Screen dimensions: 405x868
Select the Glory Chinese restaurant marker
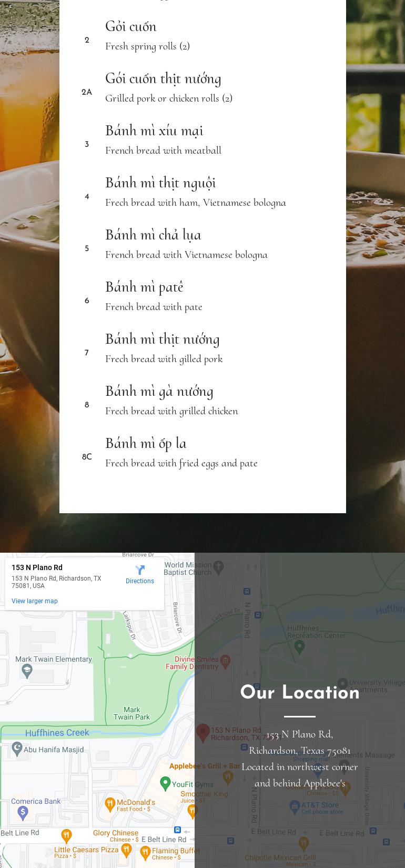66,835
